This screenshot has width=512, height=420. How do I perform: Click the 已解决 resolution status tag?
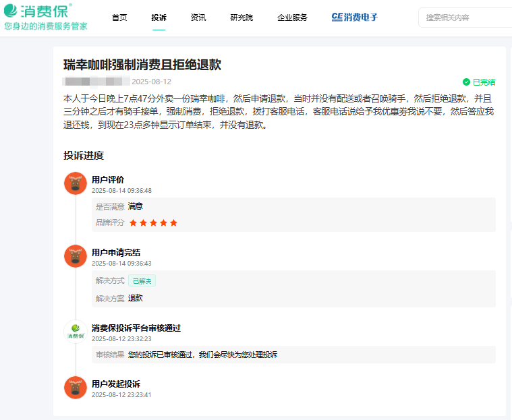[142, 280]
